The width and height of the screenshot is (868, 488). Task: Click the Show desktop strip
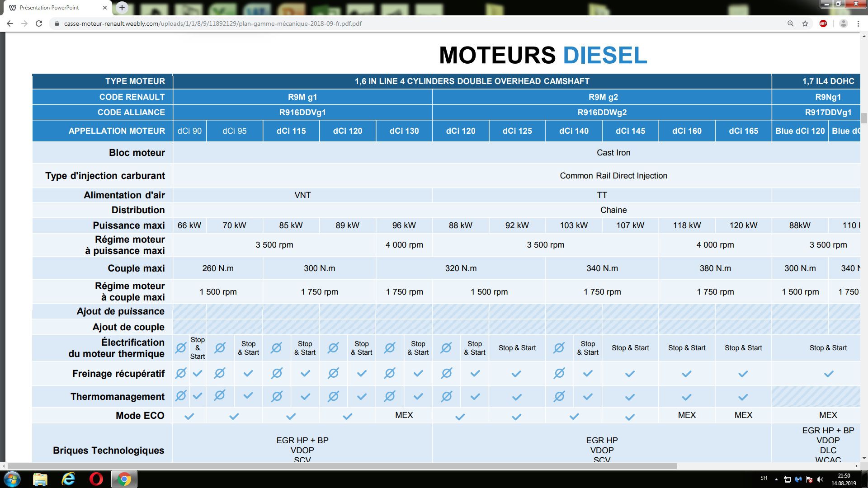[x=864, y=479]
